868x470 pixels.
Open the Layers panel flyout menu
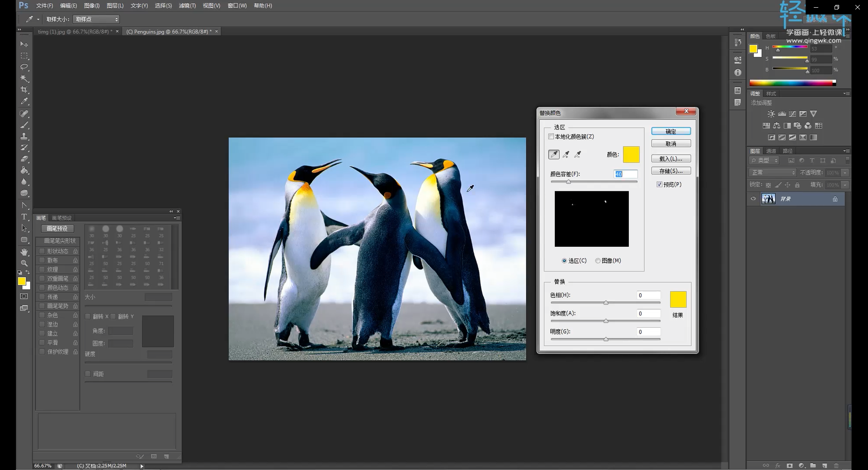[x=846, y=151]
